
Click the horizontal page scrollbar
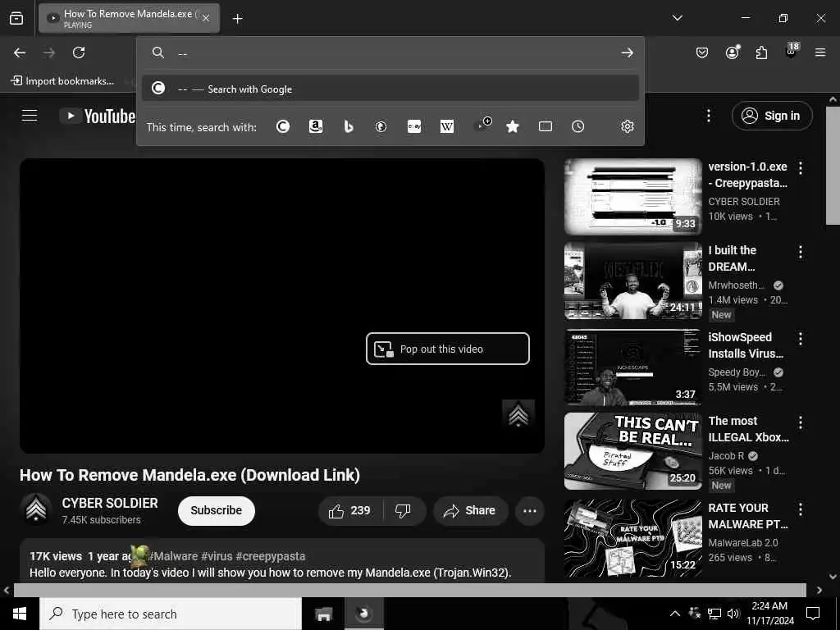(410, 590)
